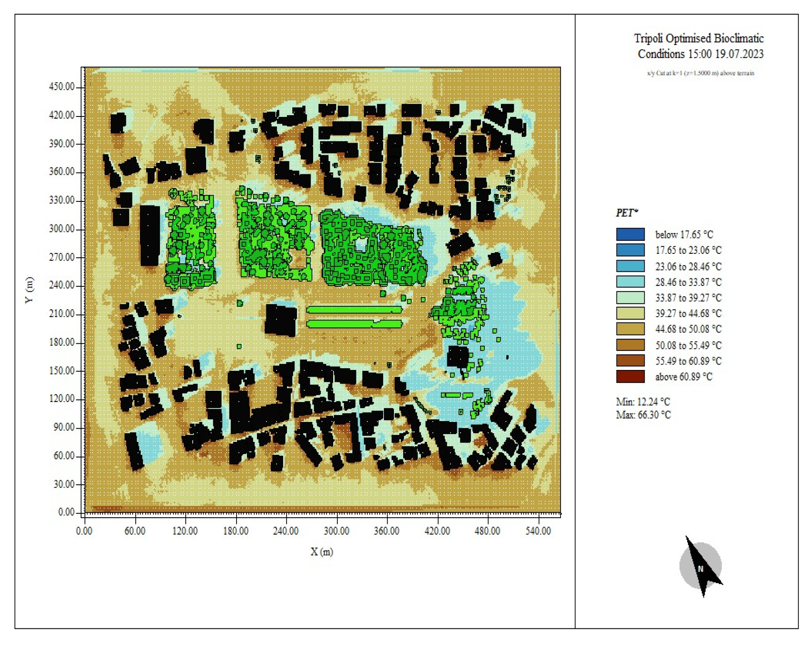Click the PET* legend heading
Viewport: 812px width, 645px height.
[627, 213]
